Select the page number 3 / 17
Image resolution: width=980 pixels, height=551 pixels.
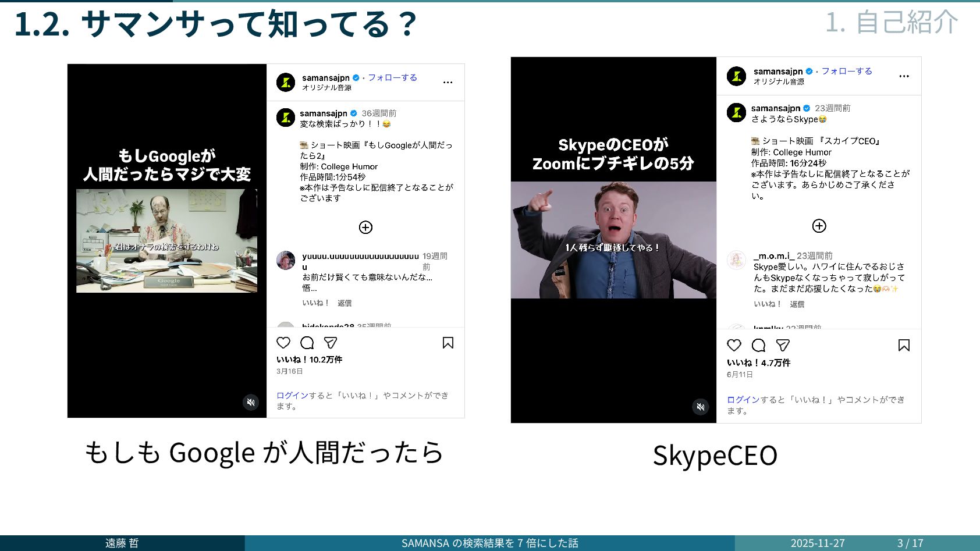point(910,543)
